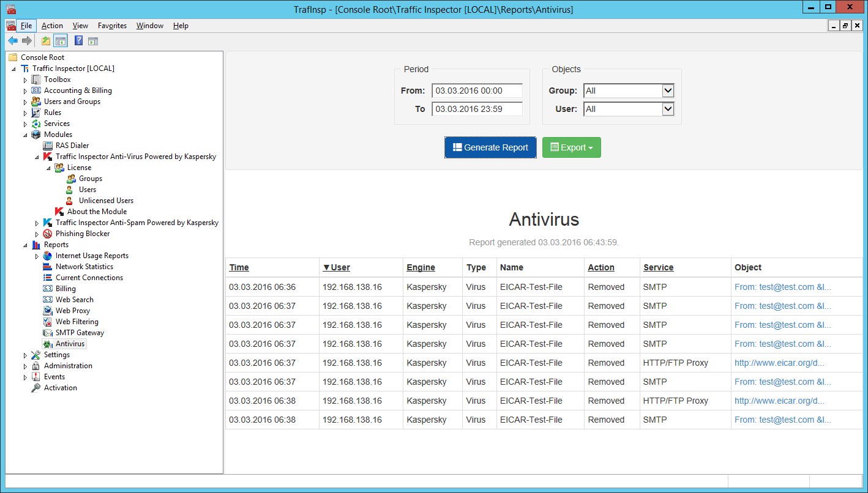This screenshot has height=493, width=868.
Task: Click the Help question mark toolbar icon
Action: pyautogui.click(x=78, y=41)
